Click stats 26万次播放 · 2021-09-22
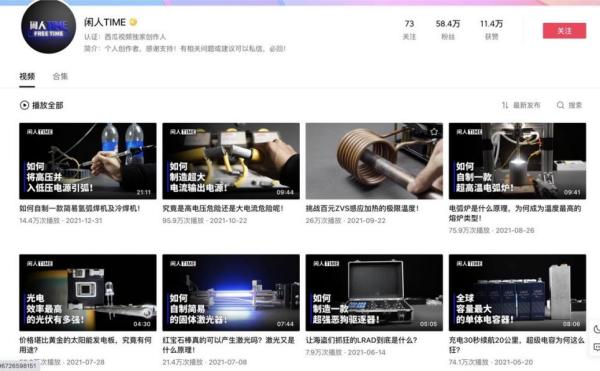This screenshot has width=600, height=371. coord(346,221)
